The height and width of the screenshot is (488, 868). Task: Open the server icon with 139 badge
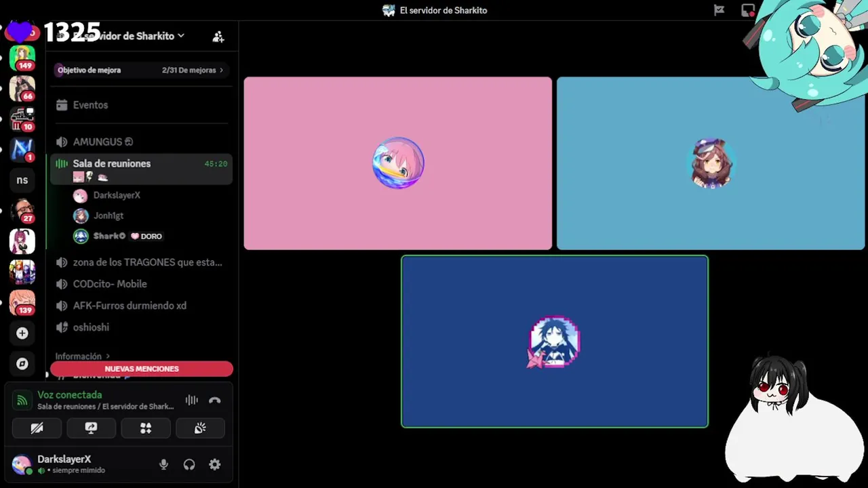coord(22,302)
